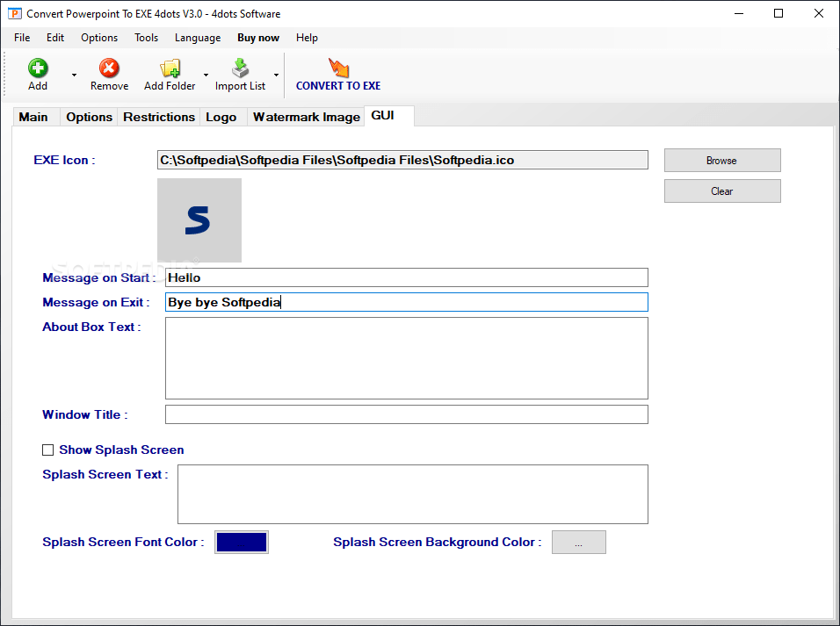This screenshot has height=626, width=840.
Task: Expand the Add button dropdown arrow
Action: [74, 75]
